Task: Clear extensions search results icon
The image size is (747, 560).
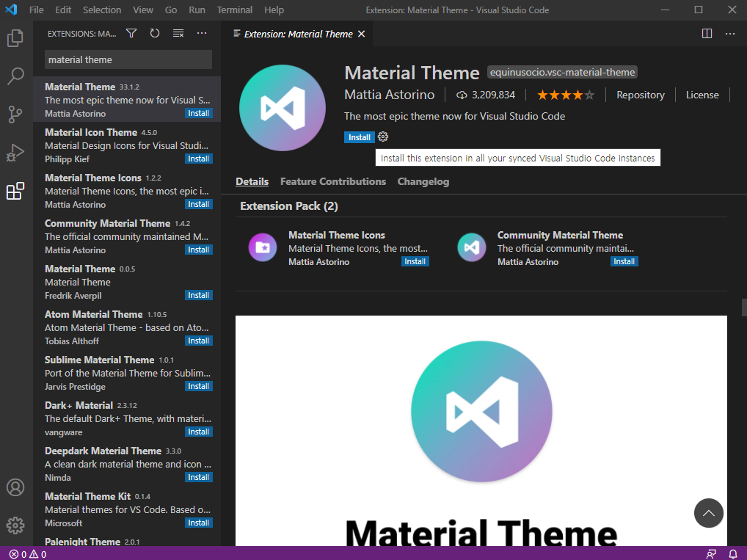Action: click(x=178, y=33)
